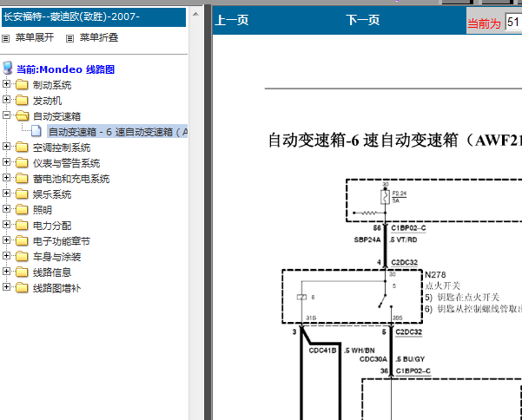Viewport: 522px width, 420px height.
Task: Click the CDC41B wire label
Action: pyautogui.click(x=322, y=351)
